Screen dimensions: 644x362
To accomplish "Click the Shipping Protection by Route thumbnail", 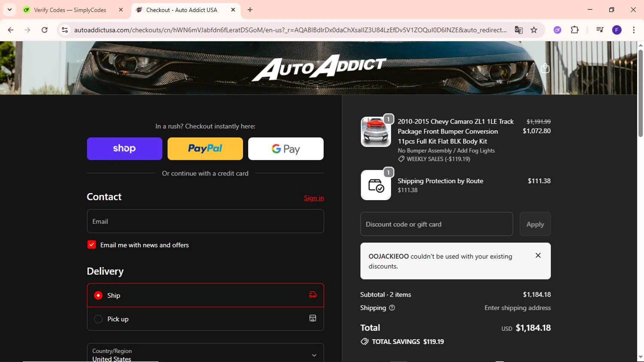I will pyautogui.click(x=376, y=185).
